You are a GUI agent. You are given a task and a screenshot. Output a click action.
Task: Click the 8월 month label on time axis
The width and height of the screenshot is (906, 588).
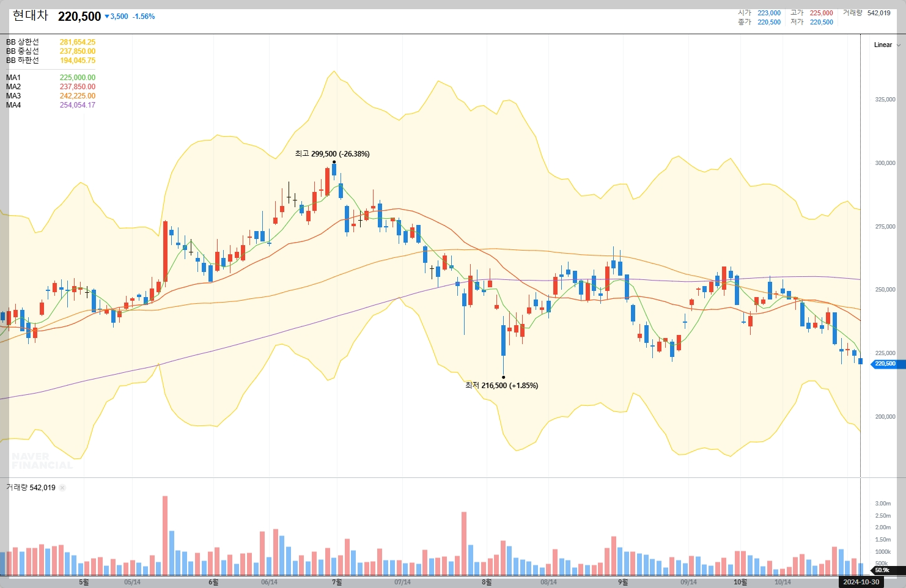point(487,582)
